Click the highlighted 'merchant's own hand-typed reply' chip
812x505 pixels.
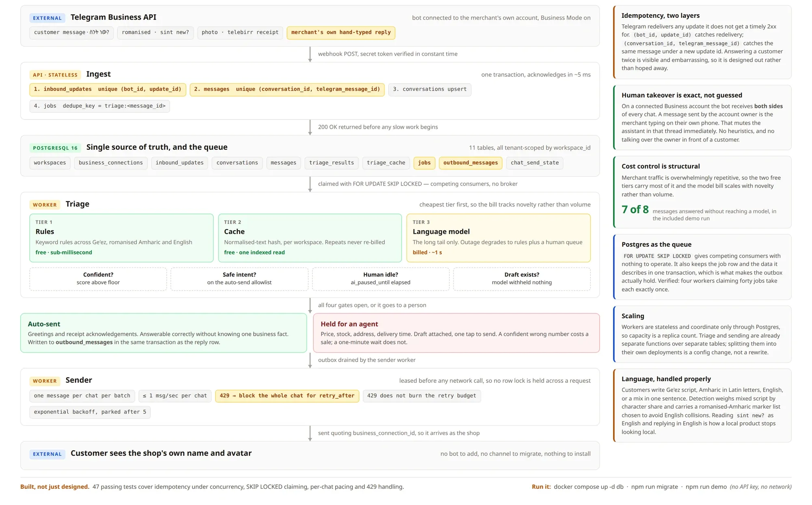(x=341, y=32)
